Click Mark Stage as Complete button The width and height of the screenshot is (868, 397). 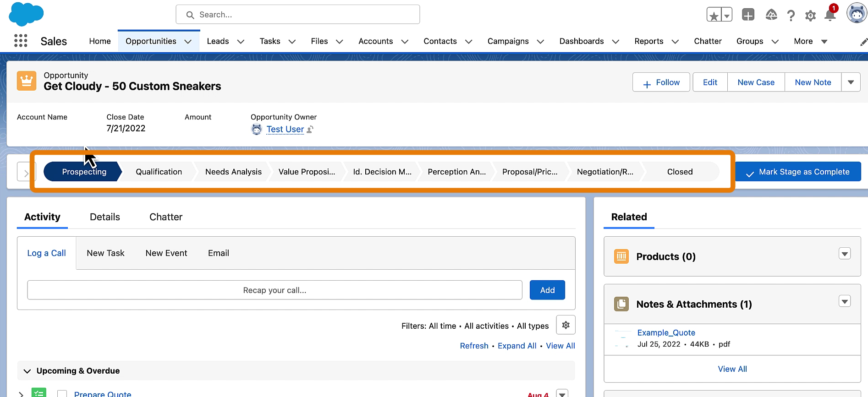click(798, 172)
